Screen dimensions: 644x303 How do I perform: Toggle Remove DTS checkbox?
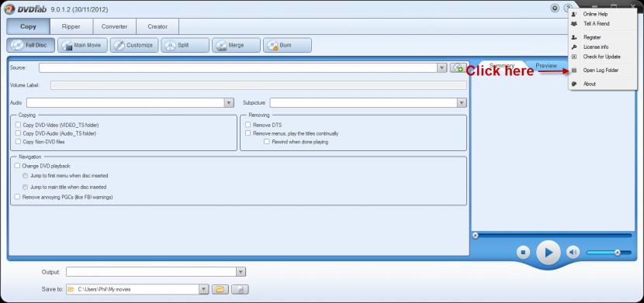point(248,125)
